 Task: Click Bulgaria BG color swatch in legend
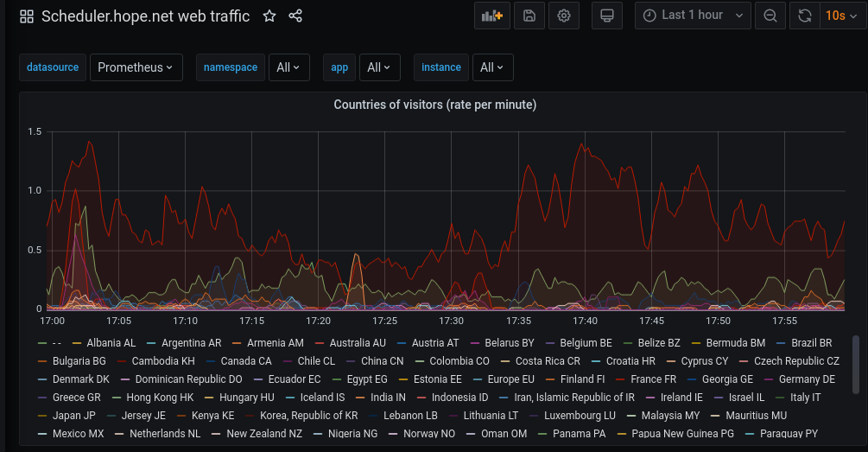(x=42, y=362)
